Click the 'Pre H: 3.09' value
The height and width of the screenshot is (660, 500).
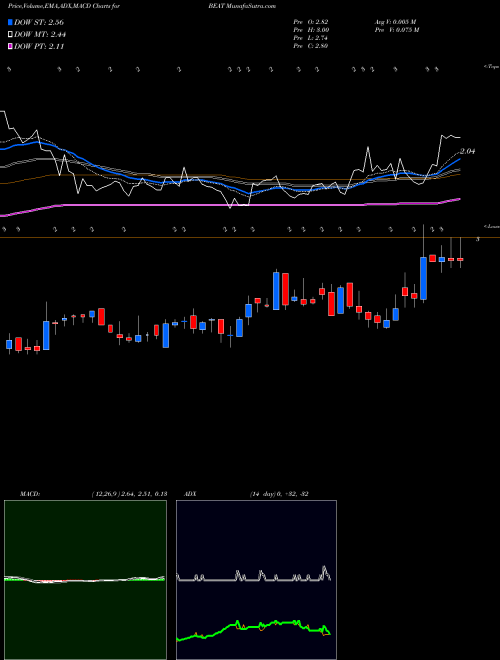point(311,30)
